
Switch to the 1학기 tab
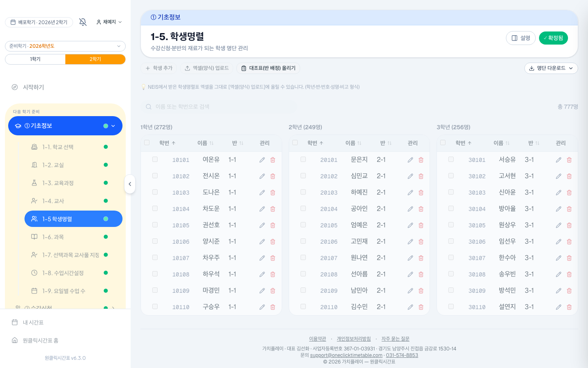click(x=35, y=59)
